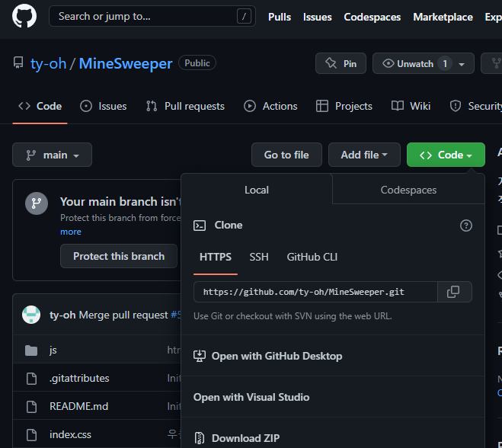Open the Security tab
This screenshot has width=502, height=448.
click(476, 107)
